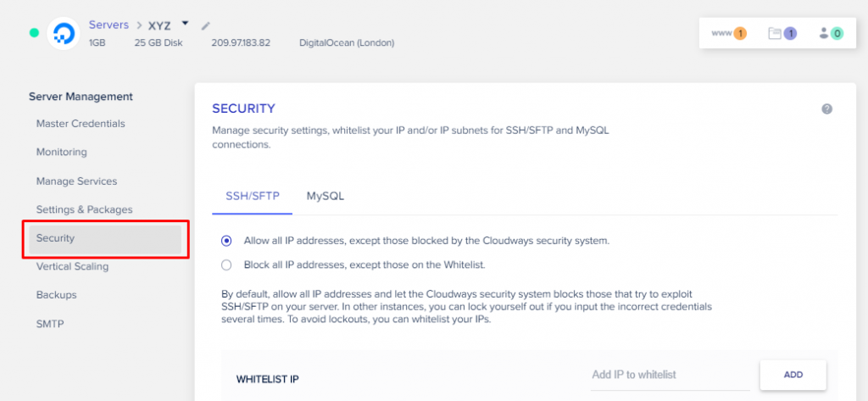
Task: Select Block all IP addresses option
Action: point(226,265)
